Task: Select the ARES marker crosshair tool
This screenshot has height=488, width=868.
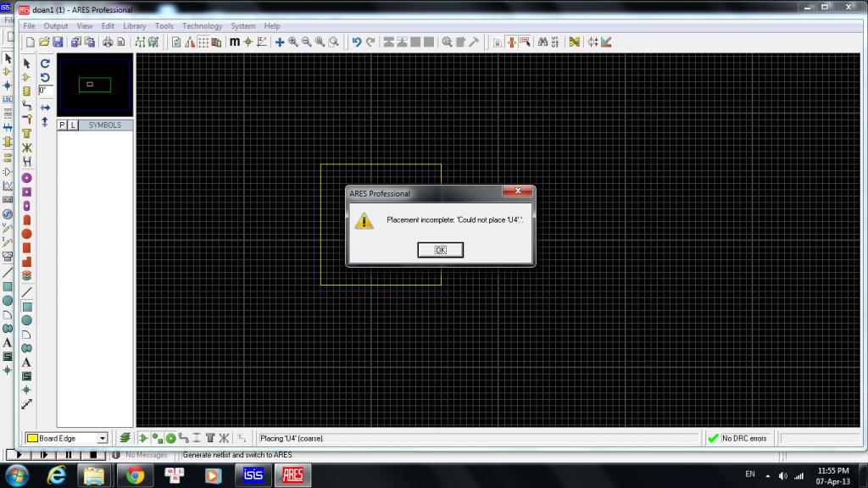Action: [26, 390]
